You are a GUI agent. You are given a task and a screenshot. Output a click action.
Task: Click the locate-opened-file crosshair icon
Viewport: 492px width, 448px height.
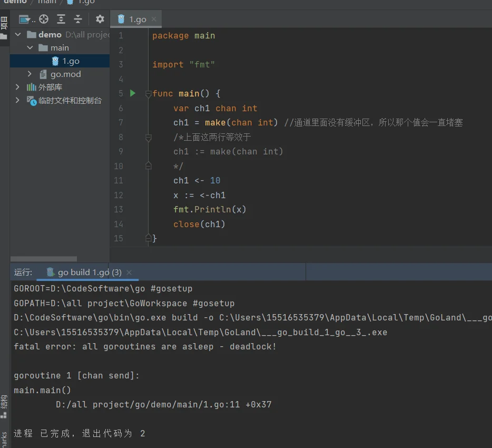click(x=44, y=20)
